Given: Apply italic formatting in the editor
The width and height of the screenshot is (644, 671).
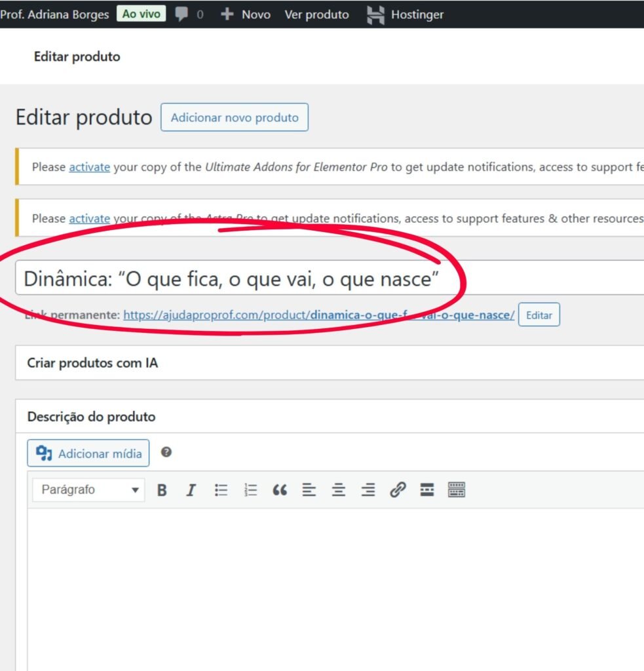Looking at the screenshot, I should click(x=191, y=490).
